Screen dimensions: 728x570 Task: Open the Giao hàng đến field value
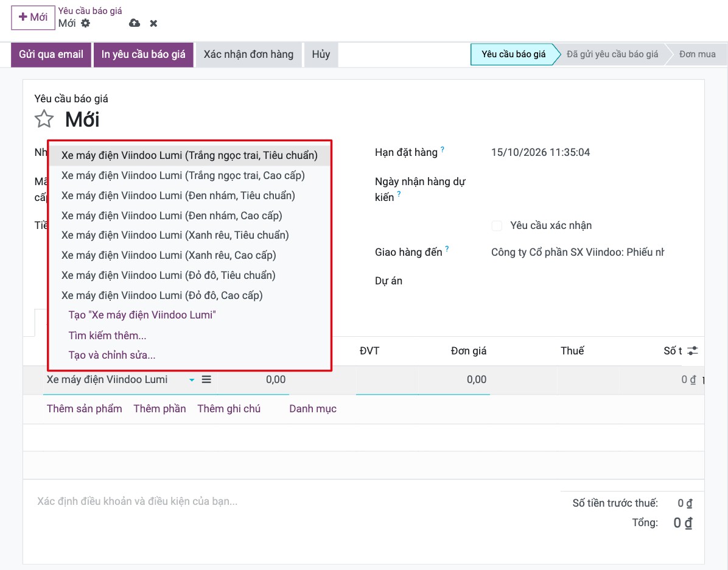(578, 252)
